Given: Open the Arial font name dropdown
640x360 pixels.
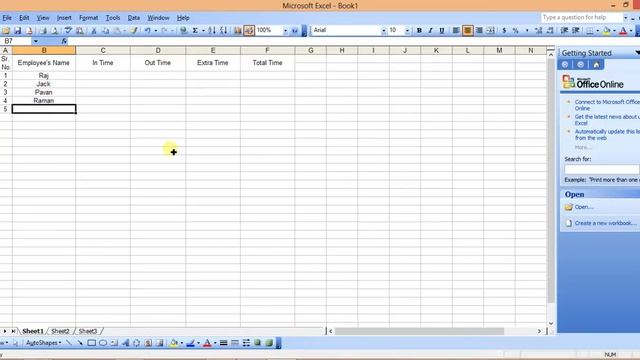Looking at the screenshot, I should click(383, 31).
